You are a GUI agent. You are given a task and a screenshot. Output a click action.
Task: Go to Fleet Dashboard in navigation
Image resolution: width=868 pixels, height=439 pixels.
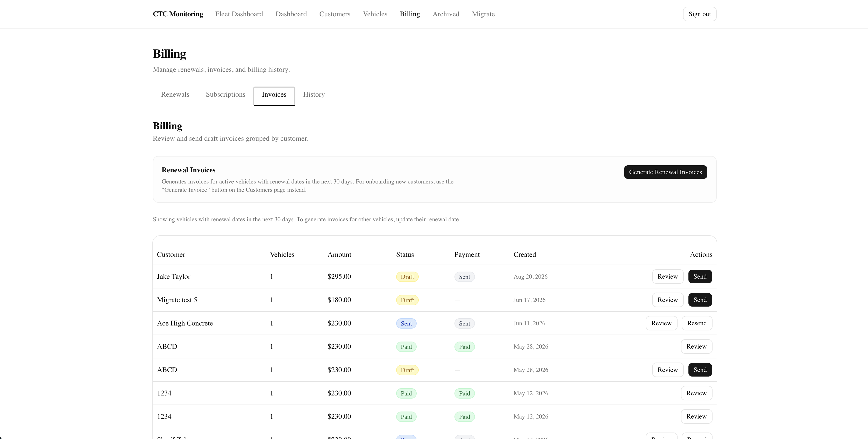[x=239, y=14]
